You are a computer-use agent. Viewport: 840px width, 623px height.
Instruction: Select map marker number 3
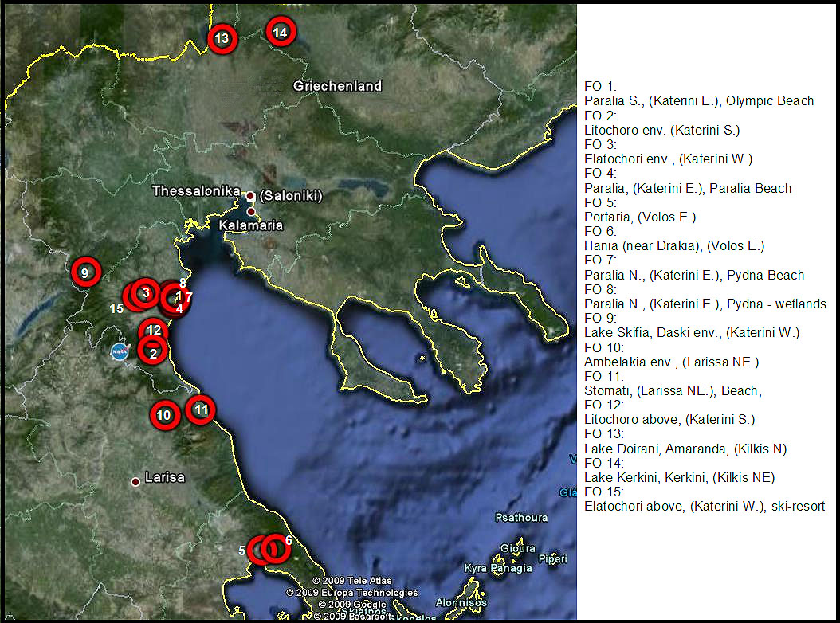click(x=145, y=293)
